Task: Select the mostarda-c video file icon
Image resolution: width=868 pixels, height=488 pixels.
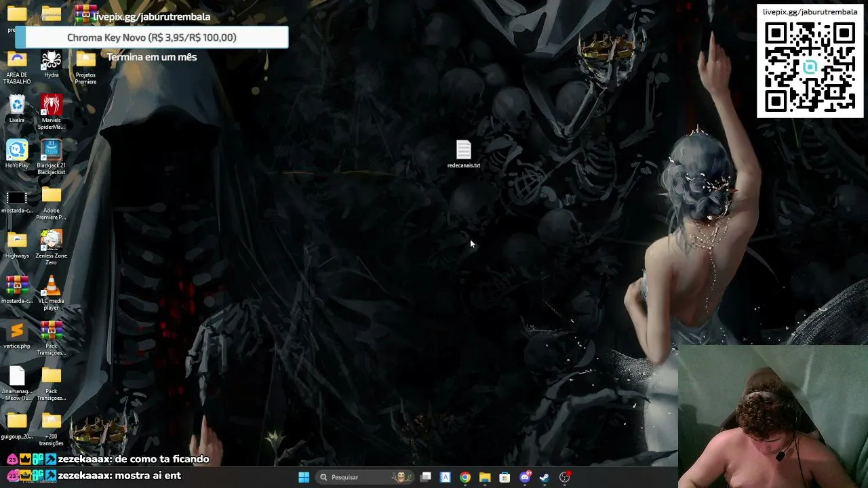Action: click(x=17, y=201)
